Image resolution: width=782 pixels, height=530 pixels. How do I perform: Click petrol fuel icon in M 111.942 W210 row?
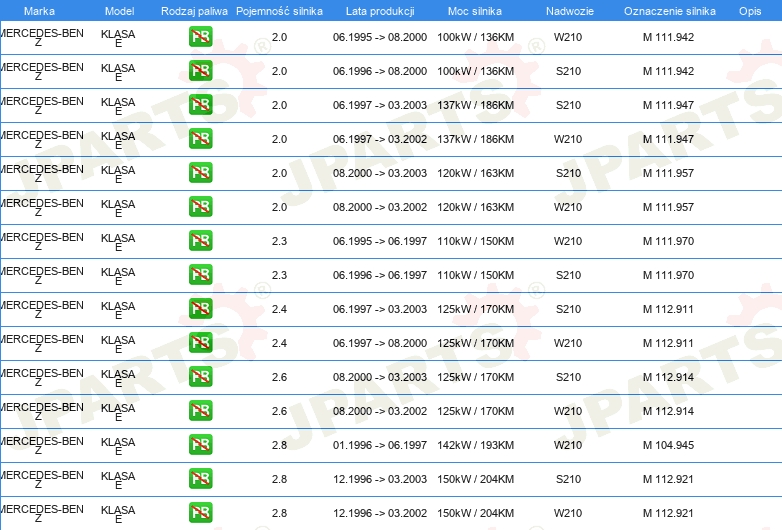(200, 37)
